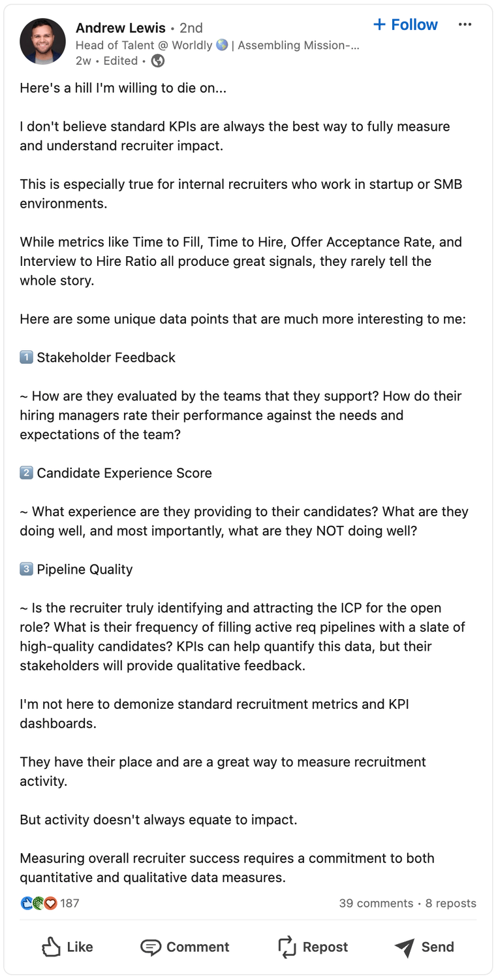498x980 pixels.
Task: Open the Repost label options
Action: pos(325,947)
